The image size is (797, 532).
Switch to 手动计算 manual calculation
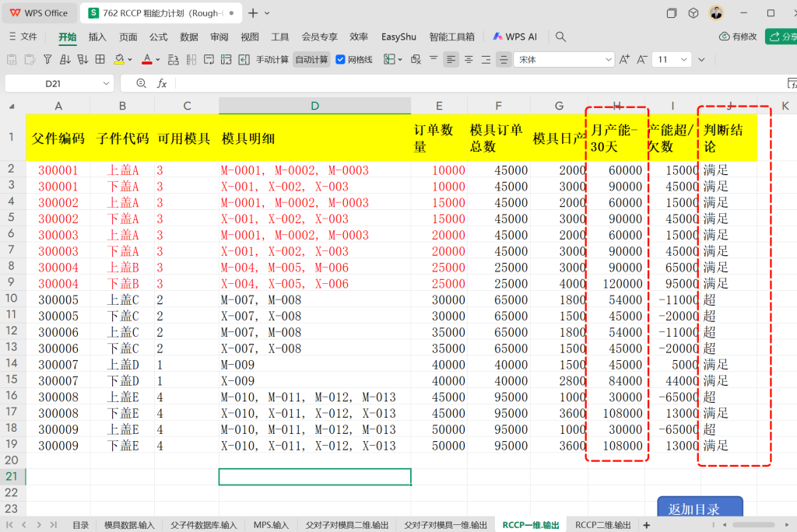click(272, 59)
